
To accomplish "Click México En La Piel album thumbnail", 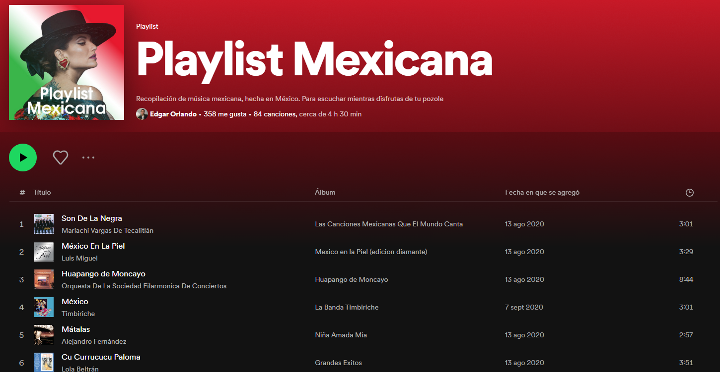I will point(44,252).
